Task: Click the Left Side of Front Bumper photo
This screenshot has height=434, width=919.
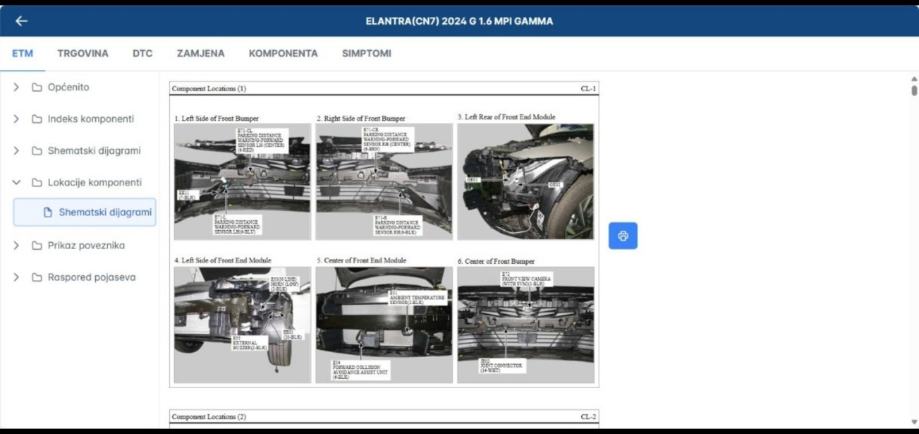Action: 242,182
